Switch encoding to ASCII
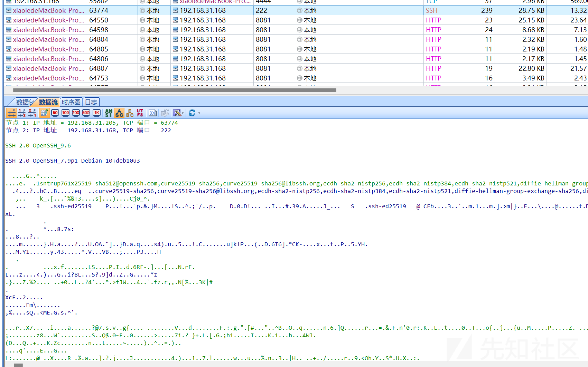This screenshot has width=588, height=367. point(119,113)
